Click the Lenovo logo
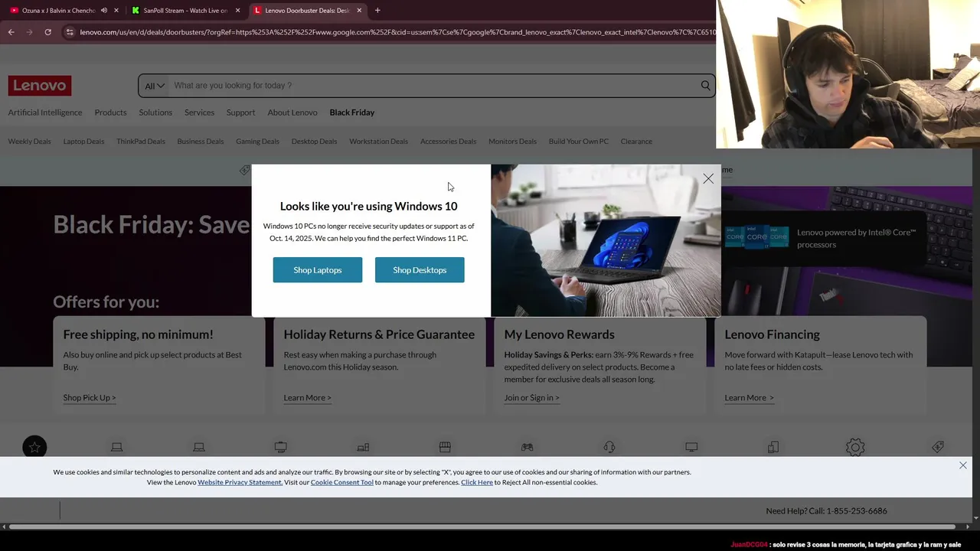Screen dimensions: 980x551 (40, 86)
